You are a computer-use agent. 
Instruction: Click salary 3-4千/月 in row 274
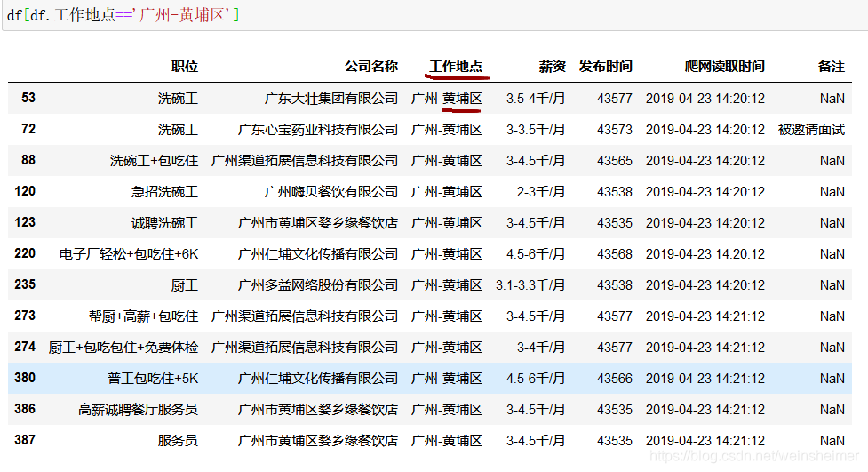541,348
